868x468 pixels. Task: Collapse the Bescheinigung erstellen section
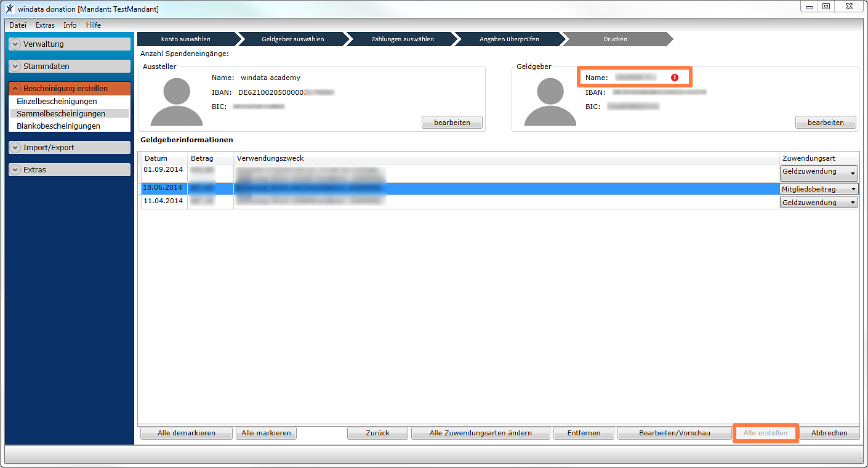pyautogui.click(x=70, y=89)
